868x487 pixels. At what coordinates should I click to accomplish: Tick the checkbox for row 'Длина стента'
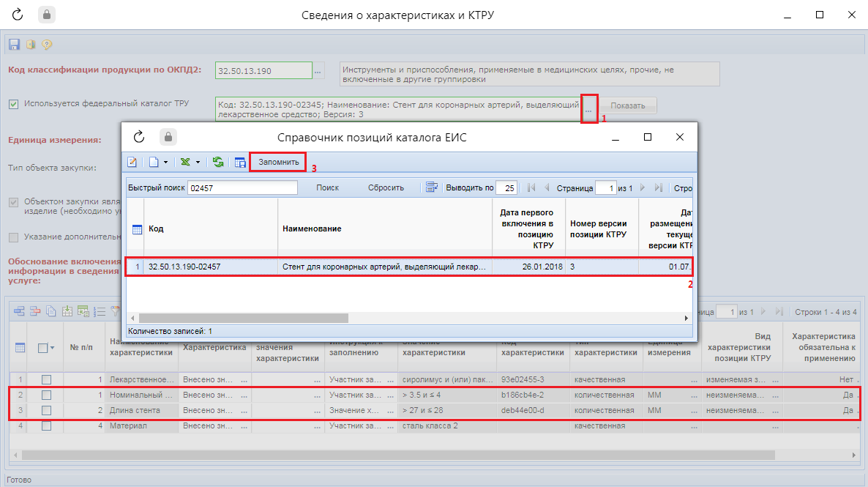tap(47, 410)
